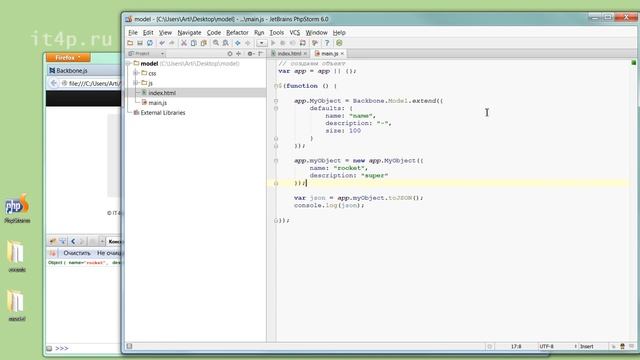Expand the js folder in project tree

[x=136, y=83]
